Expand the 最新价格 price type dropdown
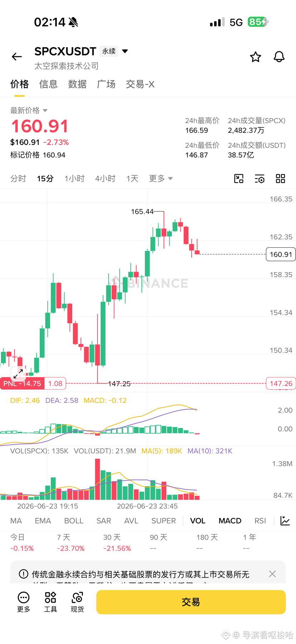Viewport: 296px width, 644px height. 29,110
